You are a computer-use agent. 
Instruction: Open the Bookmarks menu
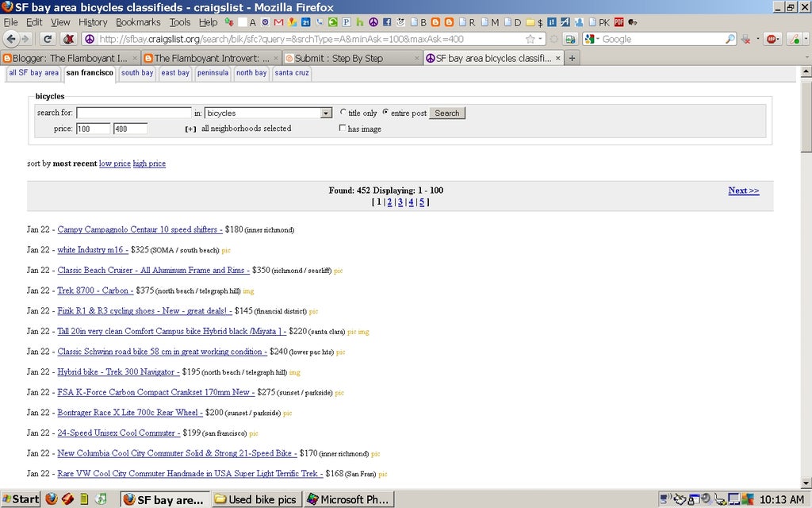click(138, 22)
